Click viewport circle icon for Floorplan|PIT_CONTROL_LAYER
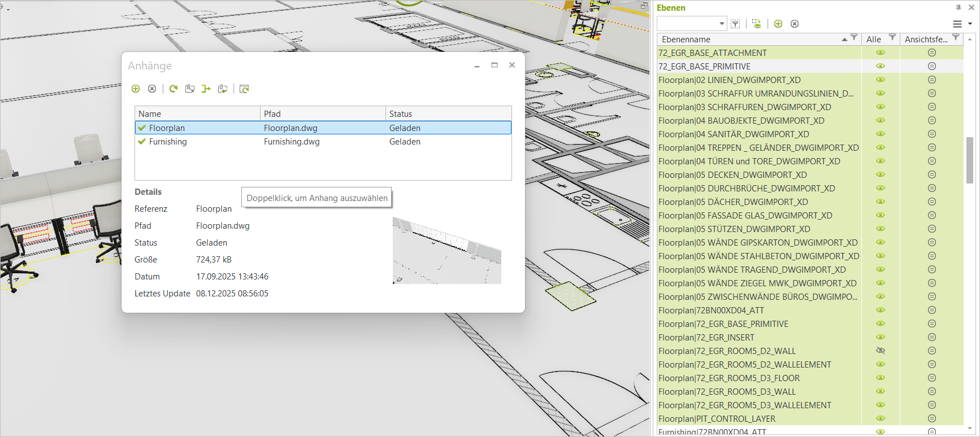980x437 pixels. [x=932, y=418]
